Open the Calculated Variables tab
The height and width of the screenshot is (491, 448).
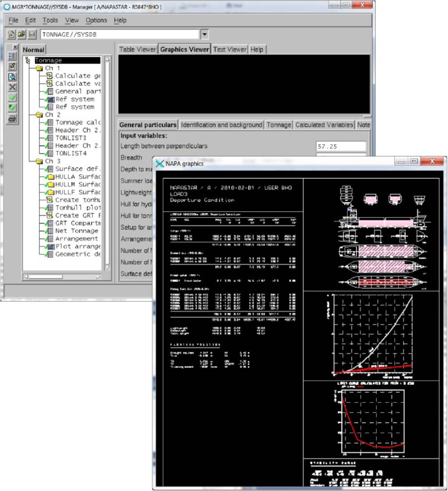[x=324, y=125]
